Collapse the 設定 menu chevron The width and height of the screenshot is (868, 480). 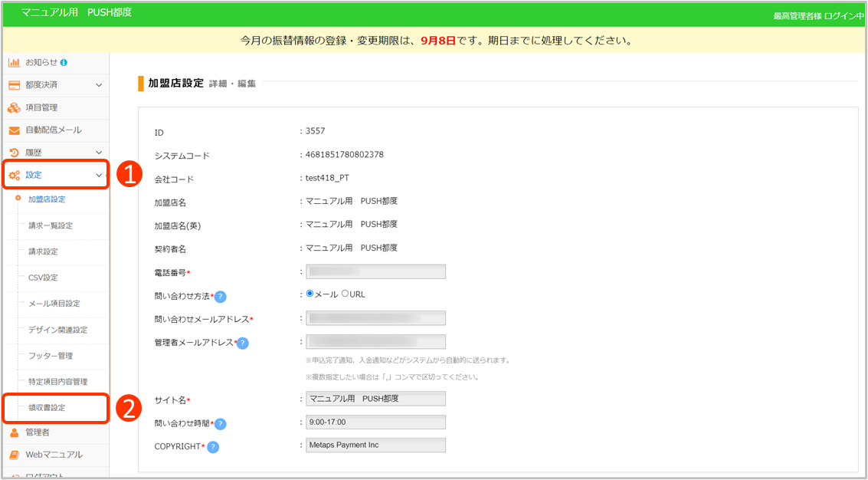[99, 176]
